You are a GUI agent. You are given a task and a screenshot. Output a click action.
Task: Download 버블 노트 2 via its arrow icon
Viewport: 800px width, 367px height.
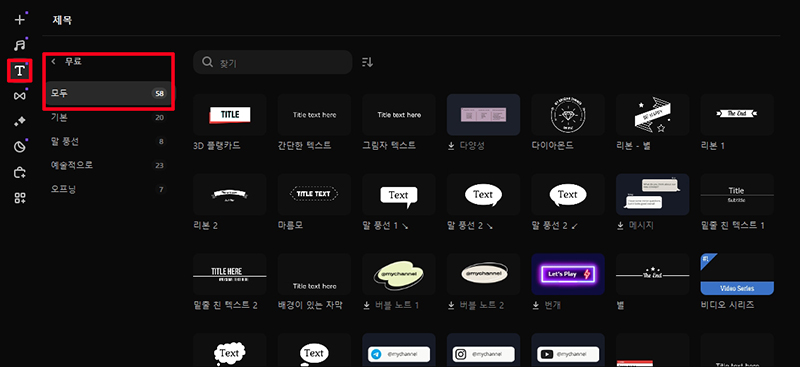pos(451,305)
